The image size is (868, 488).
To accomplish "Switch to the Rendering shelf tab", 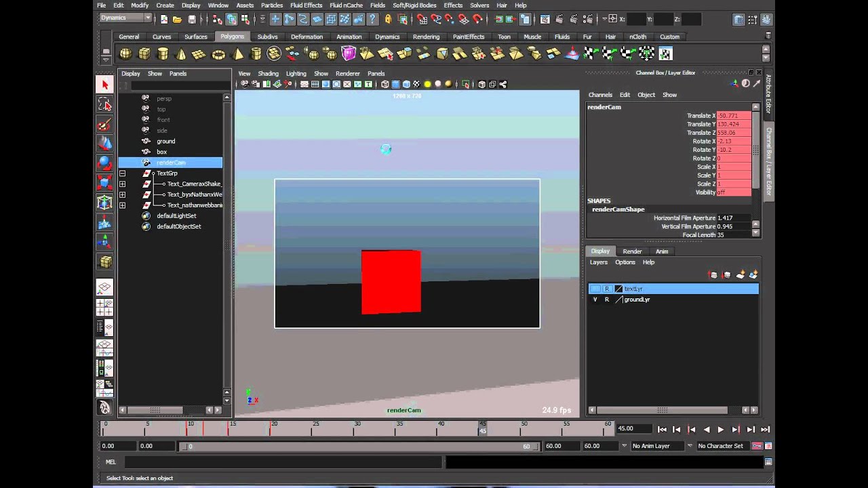I will tap(426, 37).
